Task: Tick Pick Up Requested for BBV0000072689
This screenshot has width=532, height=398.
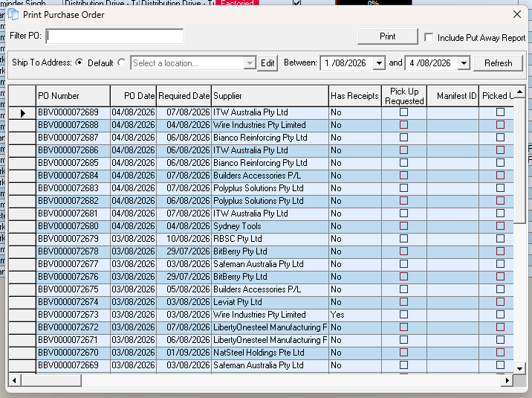Action: pyautogui.click(x=403, y=112)
